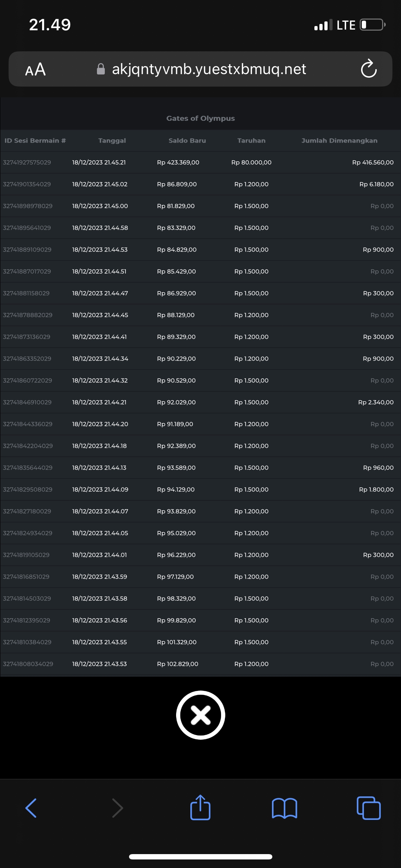Tap the Jumlah Dimenangkan column header
This screenshot has width=401, height=868.
tap(339, 140)
